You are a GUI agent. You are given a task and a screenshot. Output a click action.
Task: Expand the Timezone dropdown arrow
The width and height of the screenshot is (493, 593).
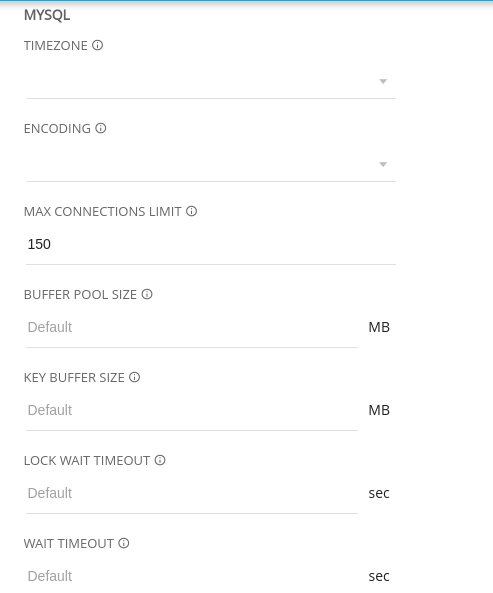[383, 81]
